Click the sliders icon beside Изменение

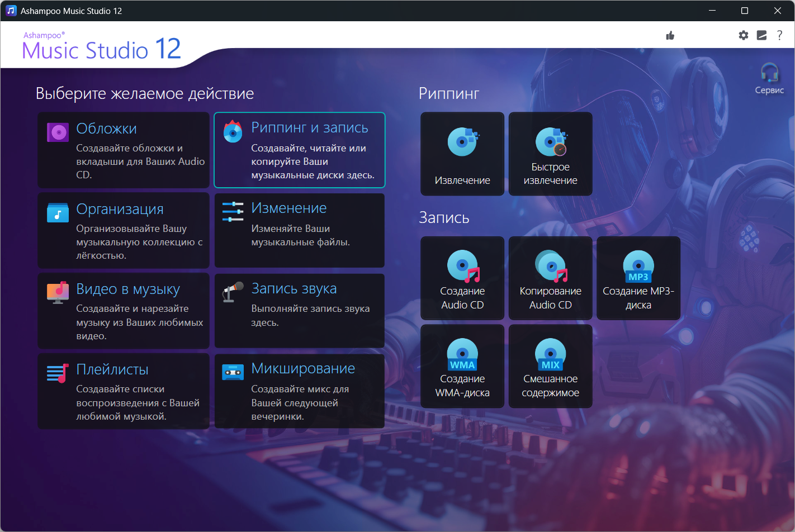[x=233, y=212]
